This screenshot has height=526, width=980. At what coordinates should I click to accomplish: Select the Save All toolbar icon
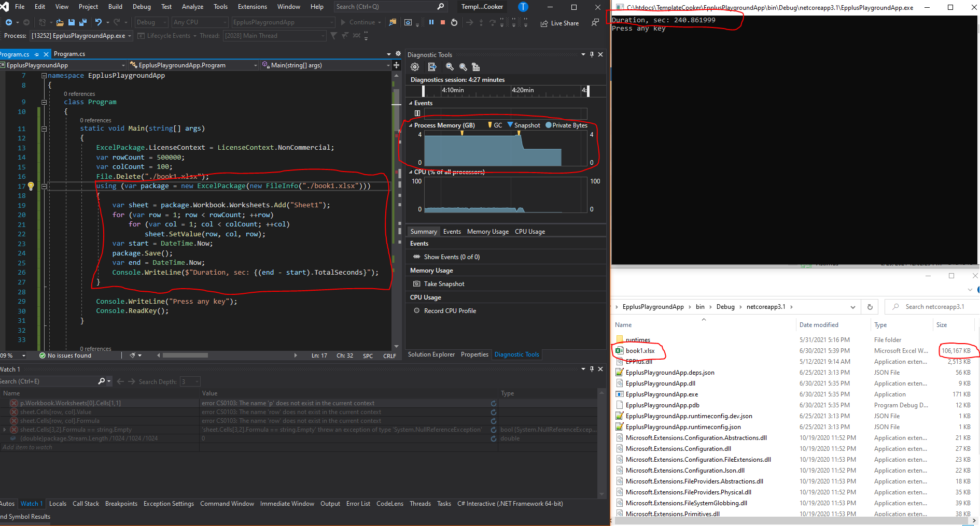coord(83,22)
